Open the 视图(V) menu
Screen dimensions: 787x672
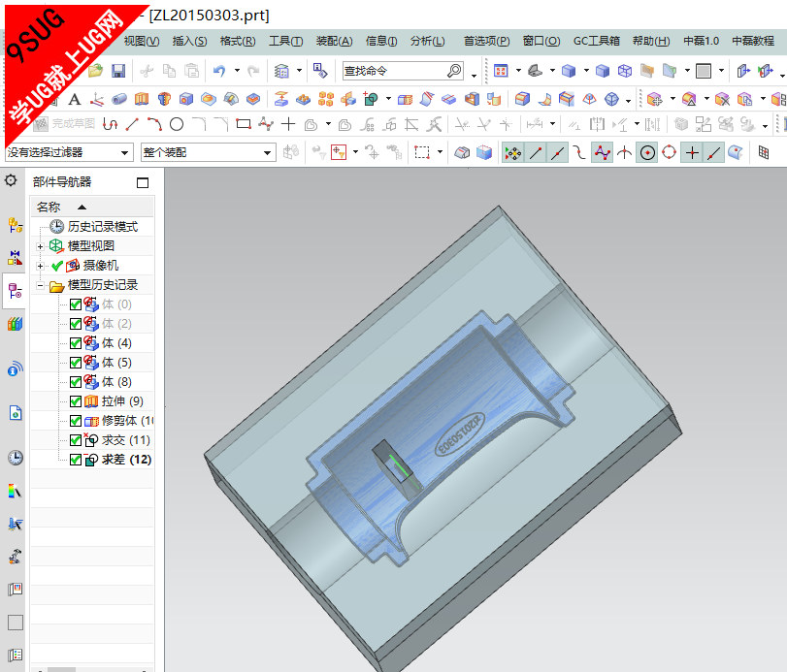tap(142, 41)
